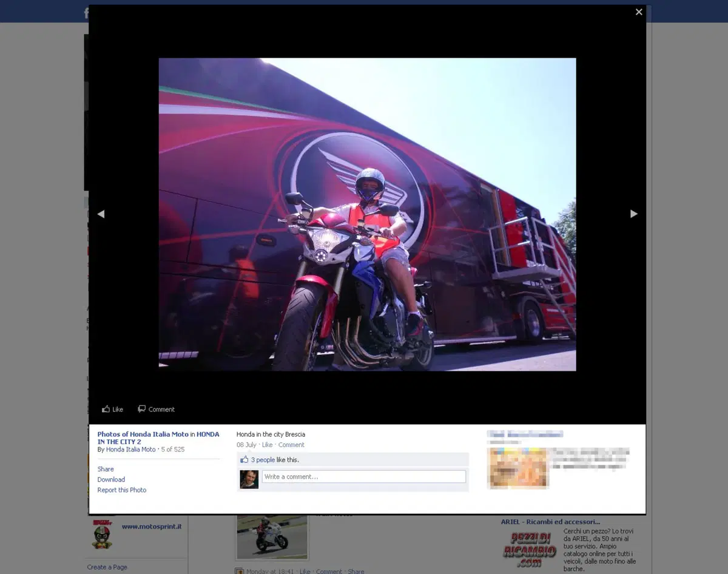Click the Comment speech-bubble icon under the photo
This screenshot has width=728, height=574.
tap(141, 409)
